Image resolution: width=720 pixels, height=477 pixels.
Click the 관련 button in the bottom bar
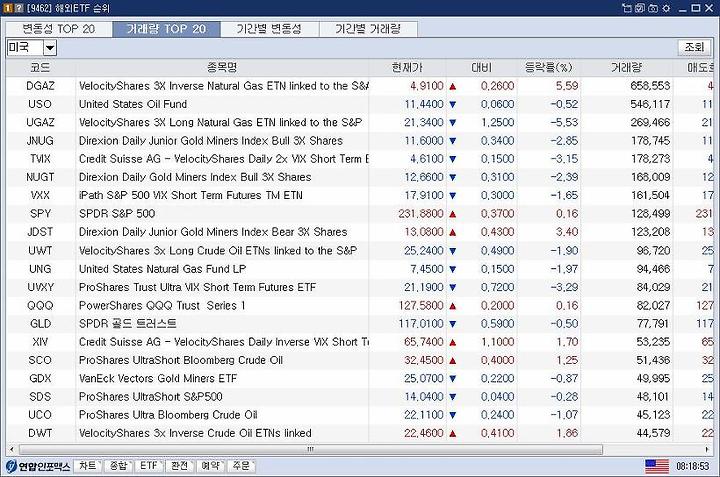pos(179,466)
